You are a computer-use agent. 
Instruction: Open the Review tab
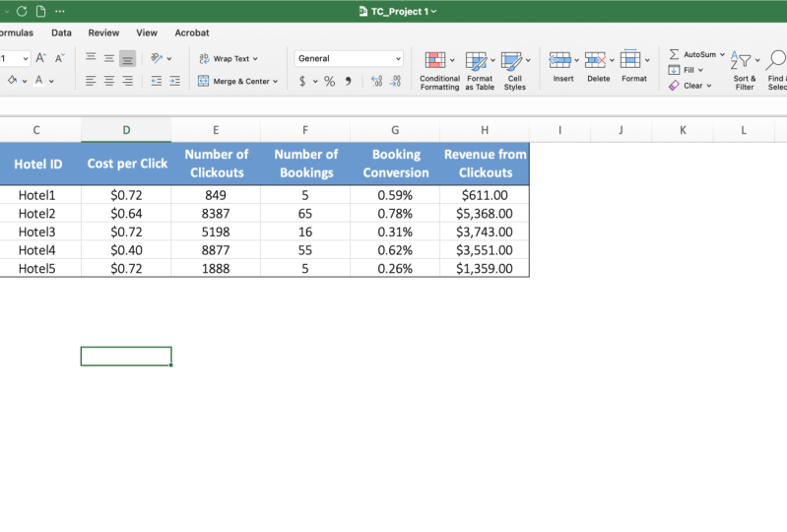pos(103,33)
